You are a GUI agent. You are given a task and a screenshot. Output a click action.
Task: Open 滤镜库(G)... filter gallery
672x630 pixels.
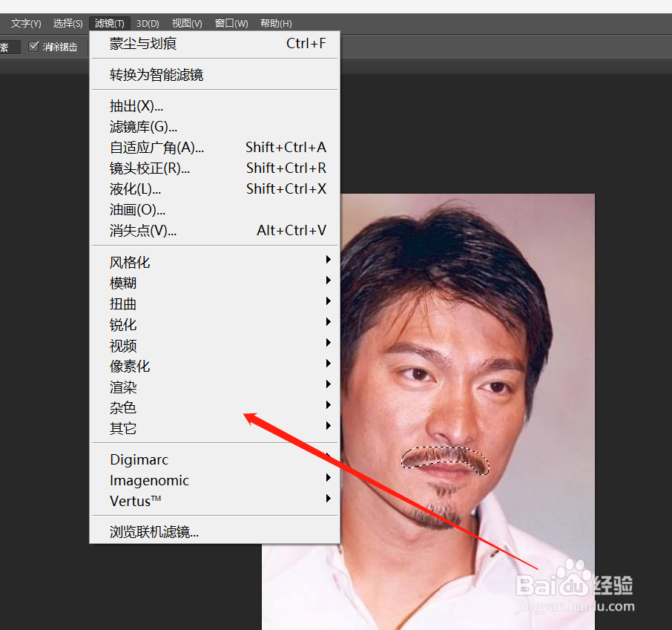214,126
